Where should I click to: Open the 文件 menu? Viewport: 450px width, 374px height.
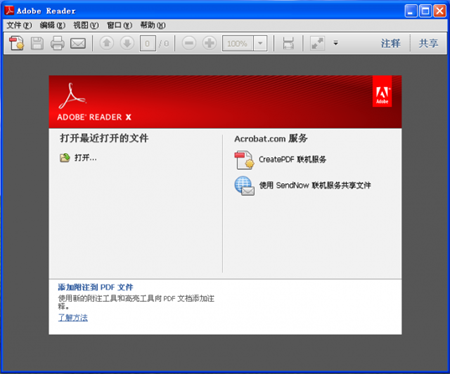tap(19, 25)
